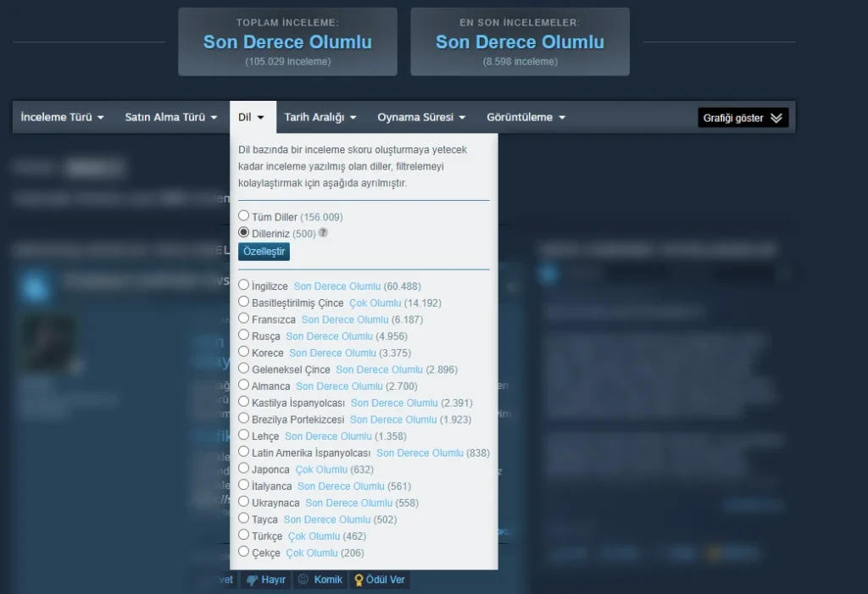
Task: Click the Hayır thumbs-down button
Action: (x=266, y=580)
